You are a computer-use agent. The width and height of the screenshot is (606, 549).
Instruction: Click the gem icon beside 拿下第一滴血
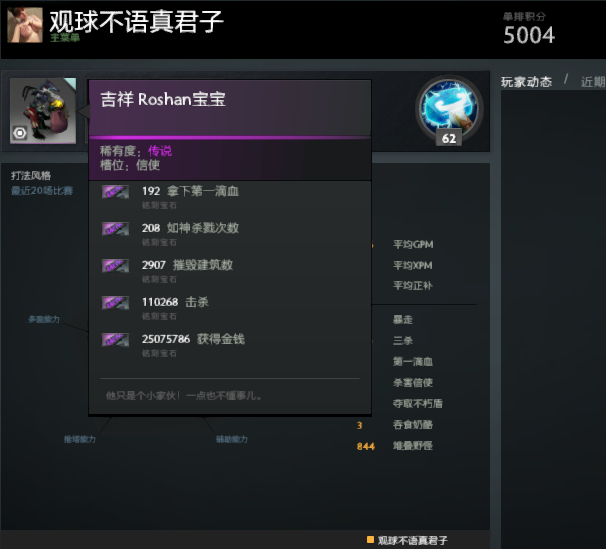coord(115,192)
